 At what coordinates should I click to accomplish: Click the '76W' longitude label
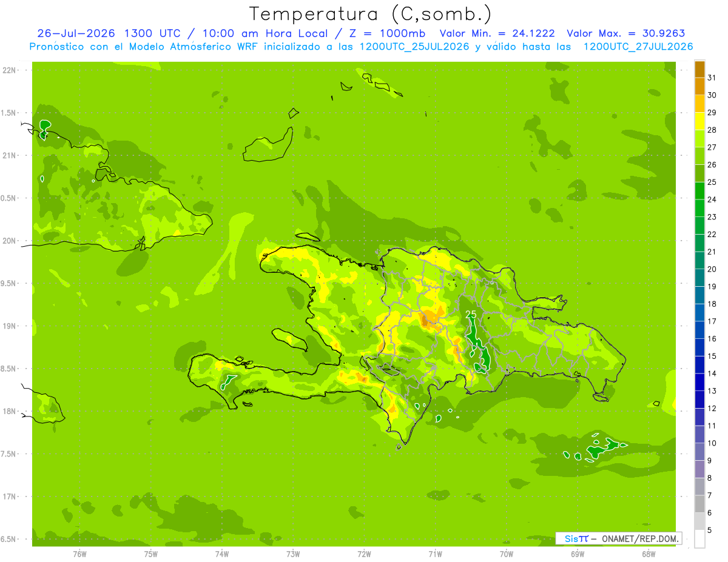(x=79, y=554)
